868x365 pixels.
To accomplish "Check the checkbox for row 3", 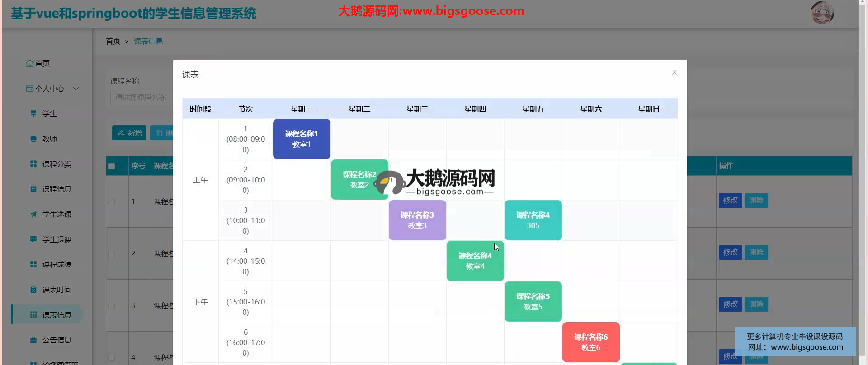I will (x=112, y=306).
